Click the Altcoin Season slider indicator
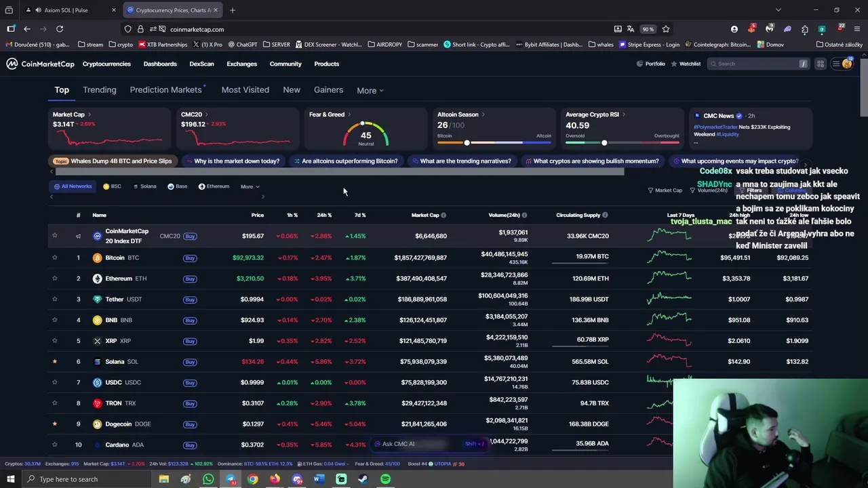This screenshot has width=868, height=488. 467,143
